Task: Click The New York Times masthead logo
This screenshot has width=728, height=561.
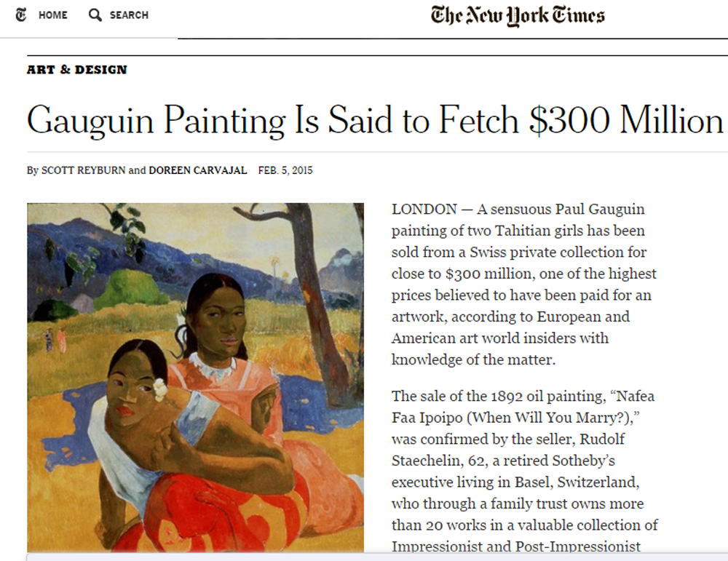Action: click(x=518, y=15)
